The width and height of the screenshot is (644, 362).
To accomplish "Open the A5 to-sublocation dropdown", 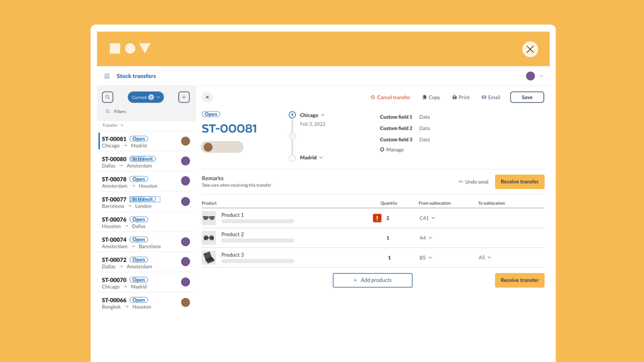I will [x=485, y=257].
